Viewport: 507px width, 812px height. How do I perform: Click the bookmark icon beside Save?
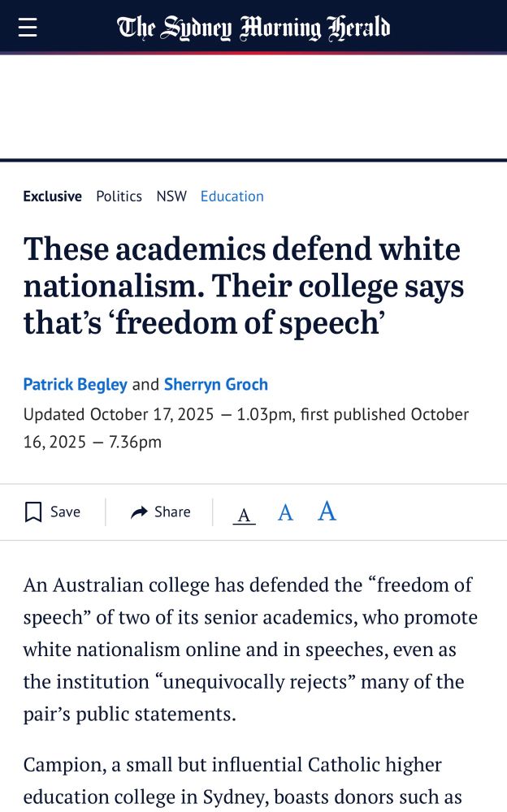click(x=33, y=512)
